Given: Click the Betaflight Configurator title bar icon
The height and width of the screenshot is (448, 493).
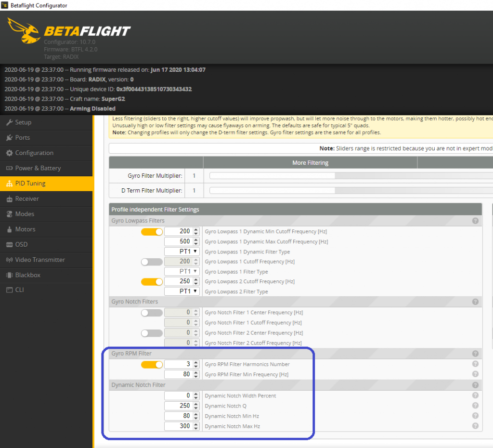Looking at the screenshot, I should 4,5.
